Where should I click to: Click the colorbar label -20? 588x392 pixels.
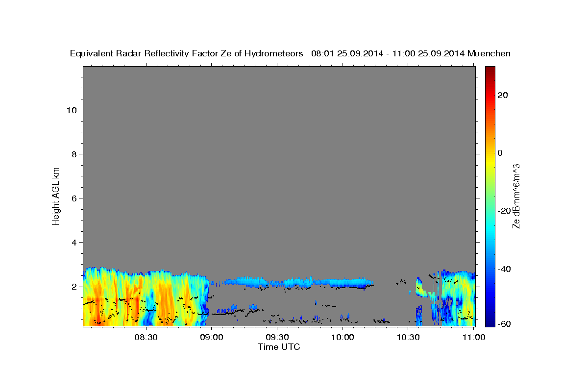(x=503, y=211)
